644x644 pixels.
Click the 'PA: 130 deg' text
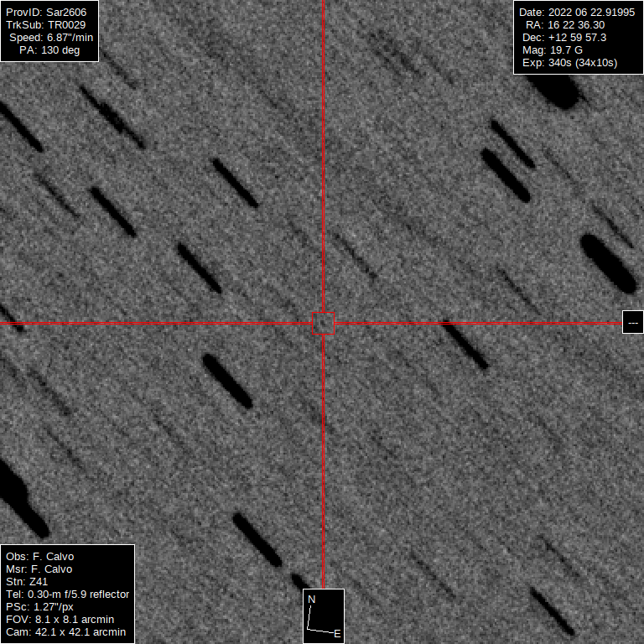tap(49, 50)
